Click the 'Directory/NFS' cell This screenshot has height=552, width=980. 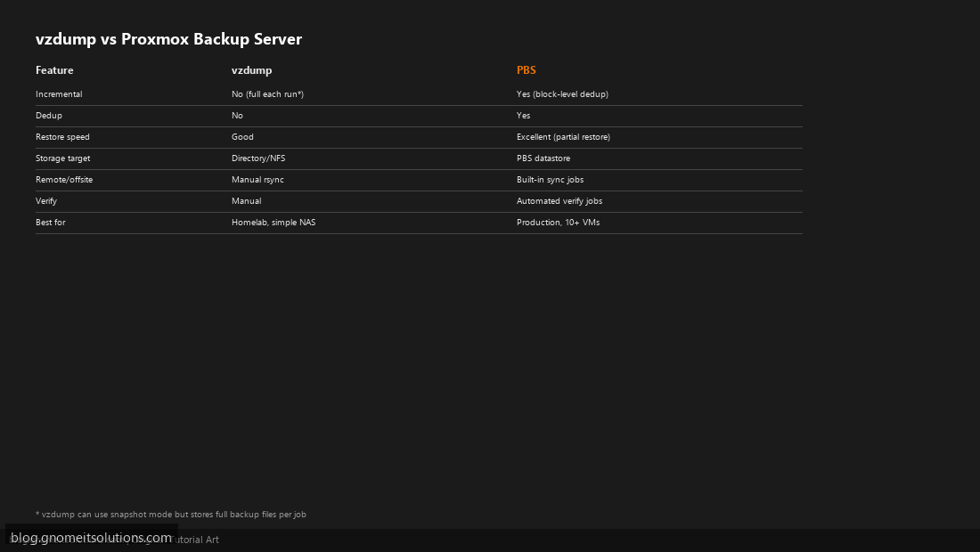point(258,158)
